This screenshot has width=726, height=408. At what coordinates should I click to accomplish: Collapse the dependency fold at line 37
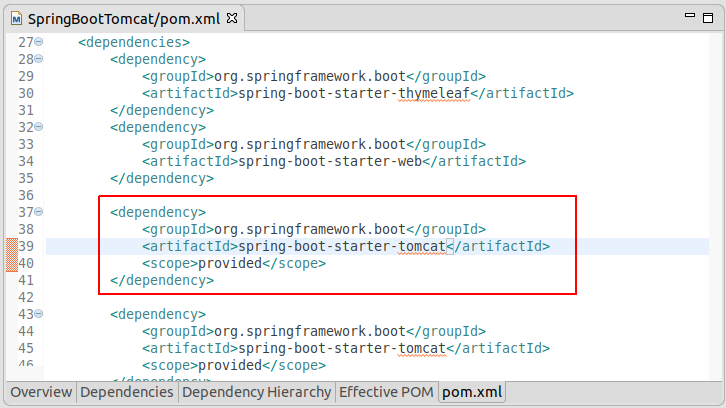pyautogui.click(x=39, y=212)
